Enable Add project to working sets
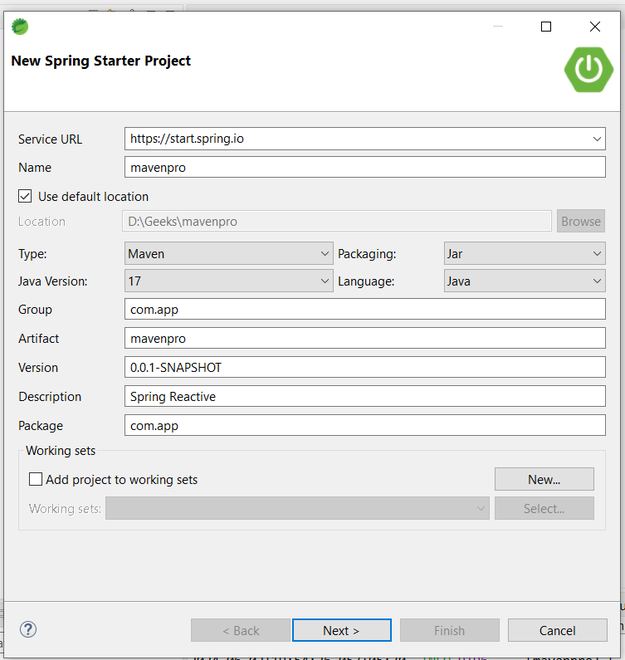 35,479
